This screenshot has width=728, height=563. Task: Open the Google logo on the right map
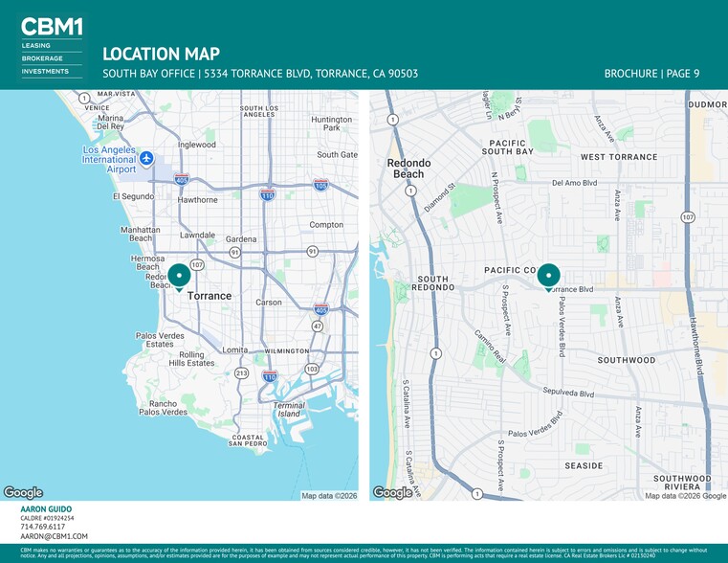click(x=392, y=492)
